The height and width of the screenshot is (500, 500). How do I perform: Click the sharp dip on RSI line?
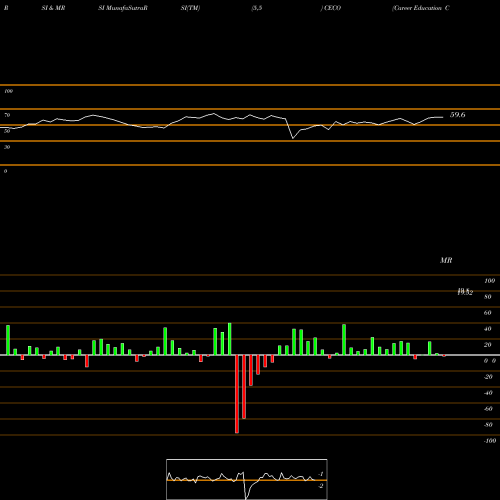293,138
